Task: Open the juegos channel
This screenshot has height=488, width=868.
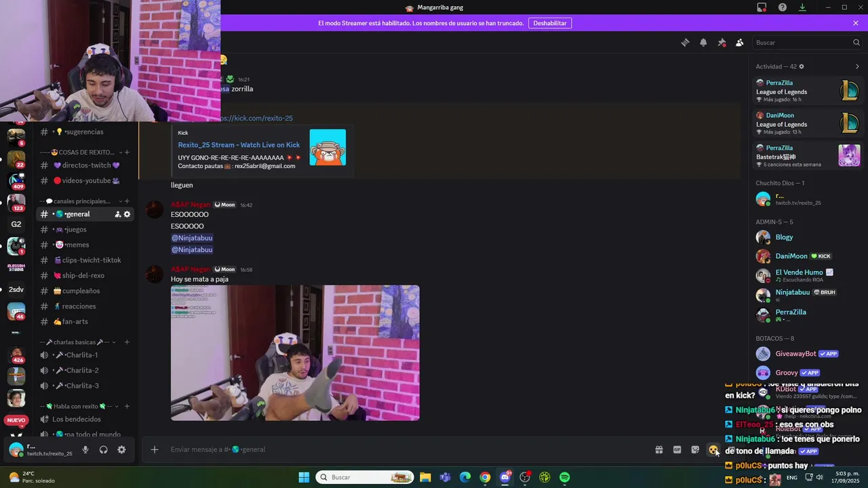Action: 86,230
